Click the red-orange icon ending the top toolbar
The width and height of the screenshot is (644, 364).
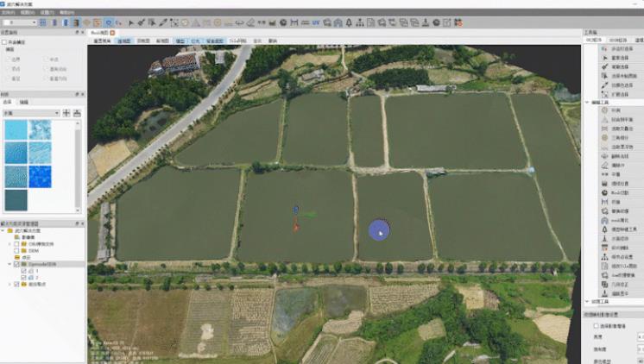(x=458, y=22)
